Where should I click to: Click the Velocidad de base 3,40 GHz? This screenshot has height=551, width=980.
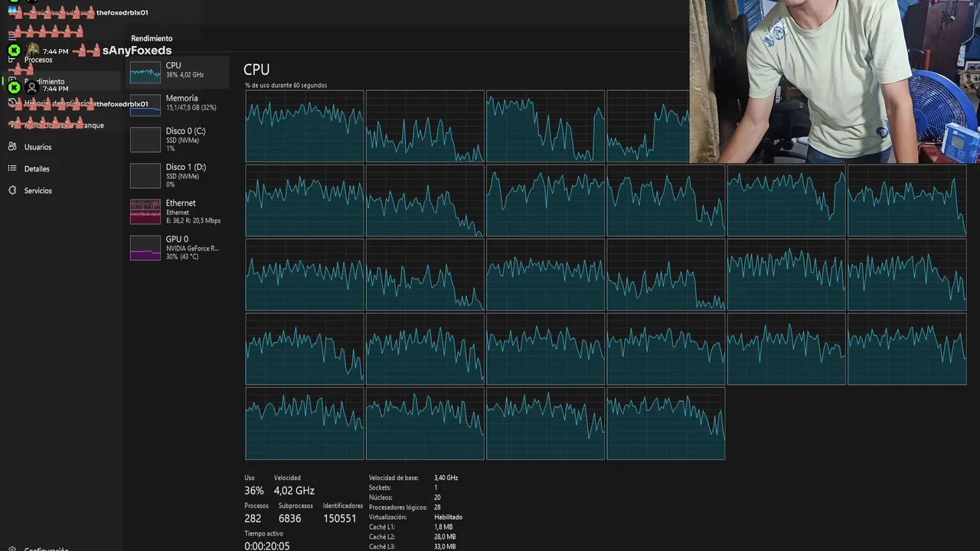tap(446, 478)
